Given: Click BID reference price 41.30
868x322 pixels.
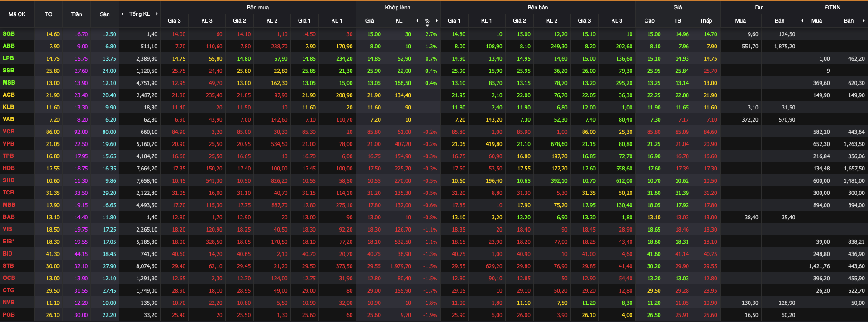Looking at the screenshot, I should (53, 254).
